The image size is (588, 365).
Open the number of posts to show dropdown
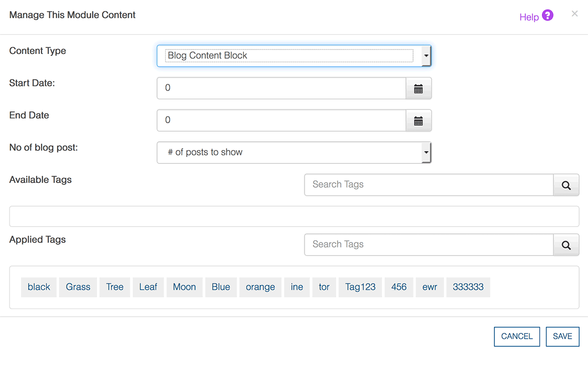point(294,153)
